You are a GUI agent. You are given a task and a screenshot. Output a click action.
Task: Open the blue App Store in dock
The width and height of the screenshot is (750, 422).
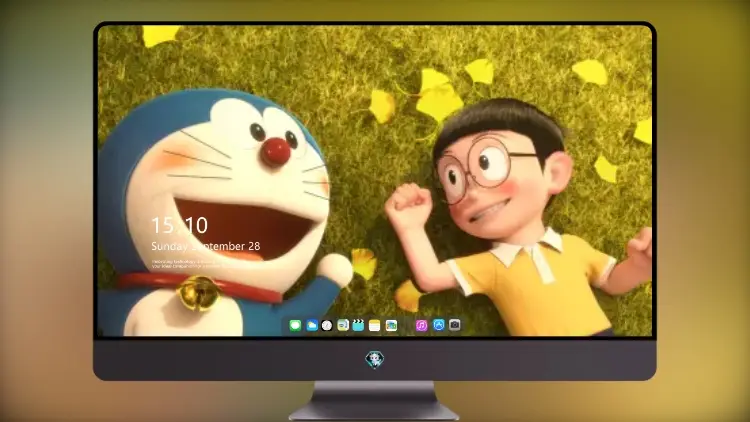pyautogui.click(x=439, y=325)
